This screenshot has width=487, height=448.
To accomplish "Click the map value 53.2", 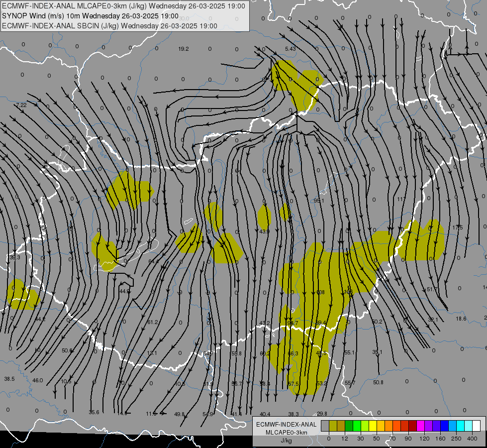I will click(x=321, y=383).
